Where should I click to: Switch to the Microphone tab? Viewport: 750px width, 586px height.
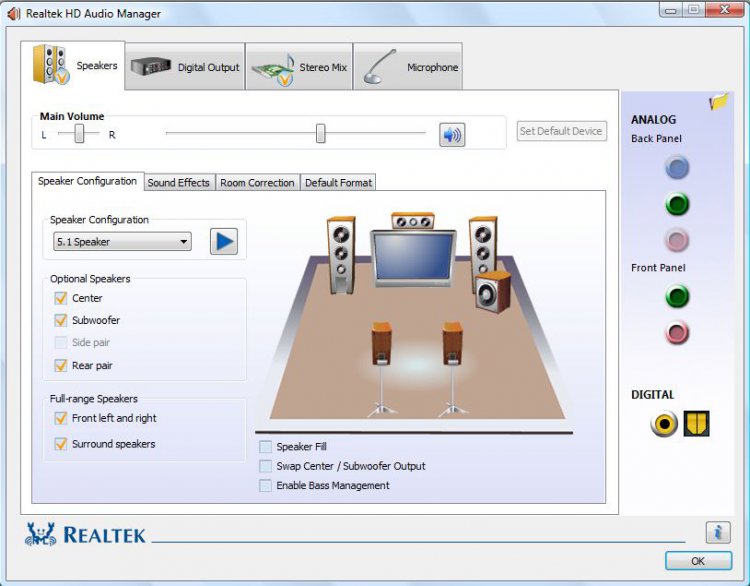coord(408,67)
